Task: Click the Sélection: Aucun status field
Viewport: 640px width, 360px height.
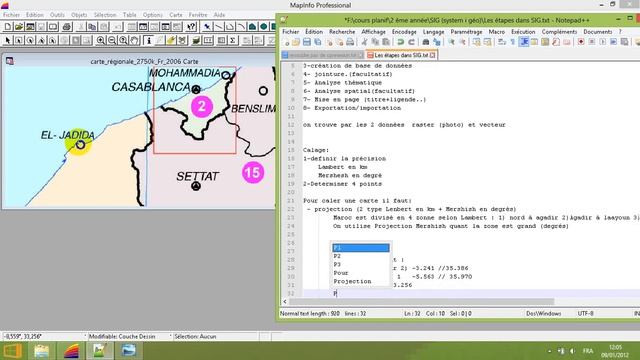Action: (215, 337)
